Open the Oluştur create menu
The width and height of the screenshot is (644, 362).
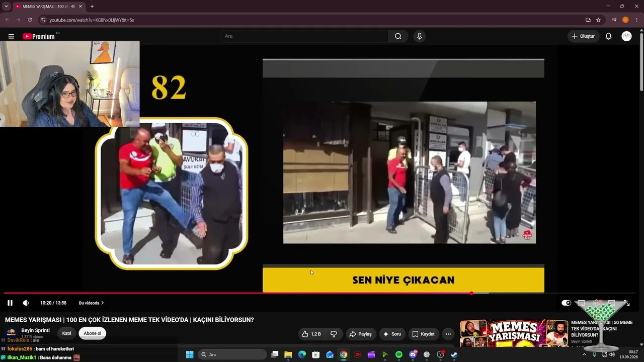pos(583,36)
